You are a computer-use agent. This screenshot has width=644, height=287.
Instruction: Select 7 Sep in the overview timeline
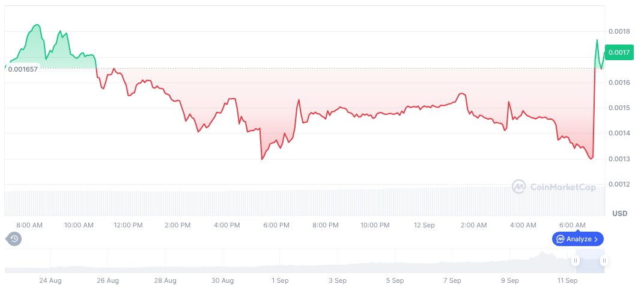click(x=452, y=280)
